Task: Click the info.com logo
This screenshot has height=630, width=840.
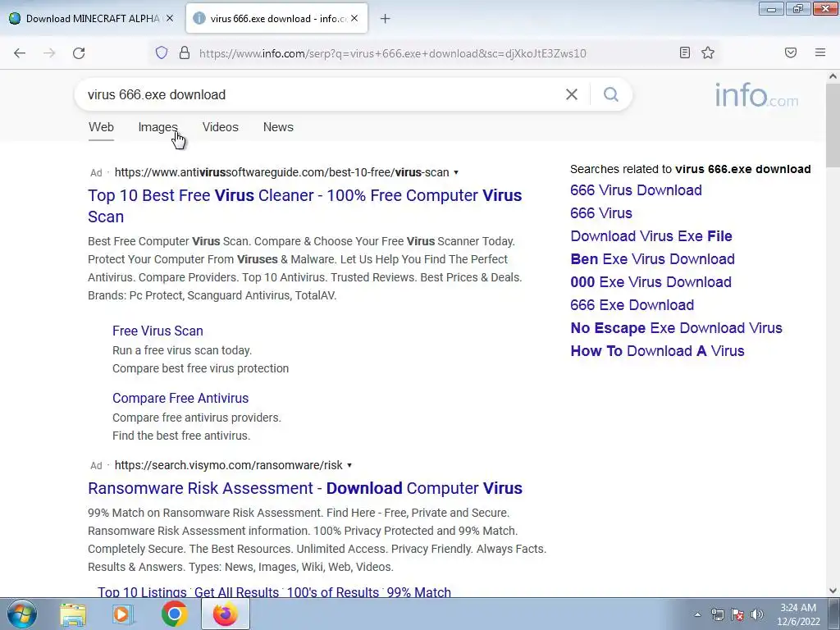Action: (756, 95)
